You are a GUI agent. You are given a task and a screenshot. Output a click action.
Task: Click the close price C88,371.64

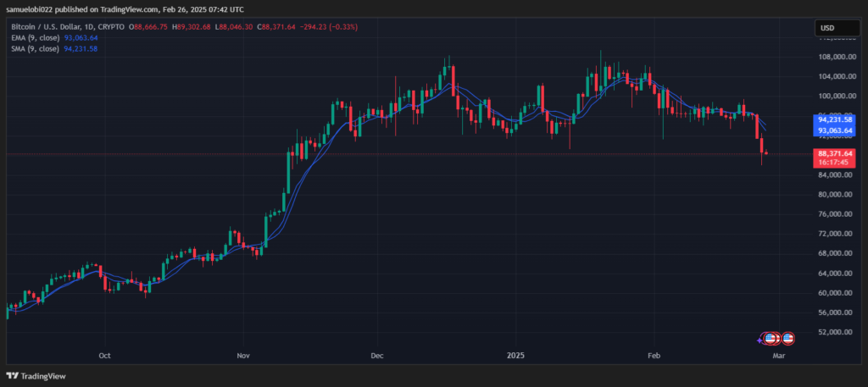pos(278,26)
